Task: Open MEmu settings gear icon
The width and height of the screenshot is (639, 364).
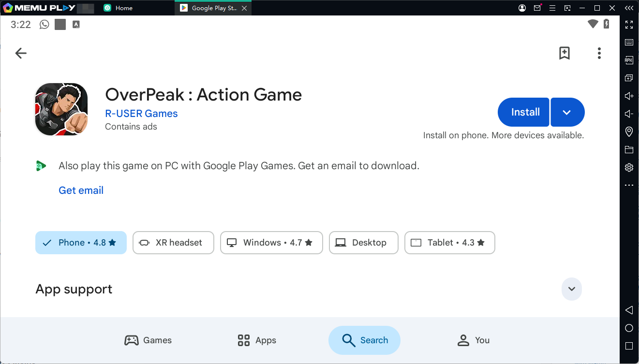Action: [x=629, y=167]
